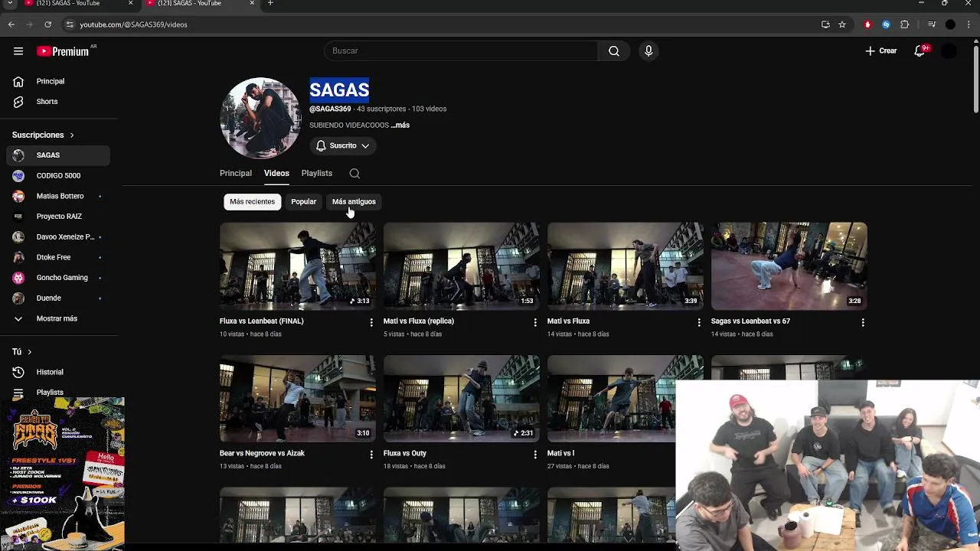Open options menu for Mati vs Fluxa video
This screenshot has height=551, width=980.
click(699, 323)
